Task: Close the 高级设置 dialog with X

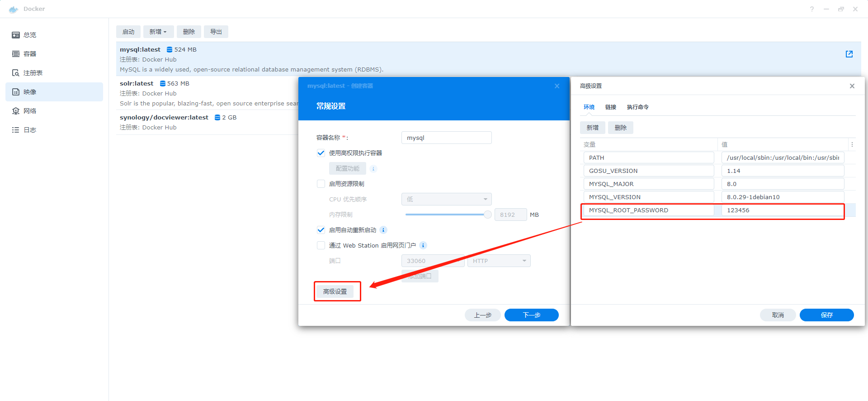Action: point(852,86)
